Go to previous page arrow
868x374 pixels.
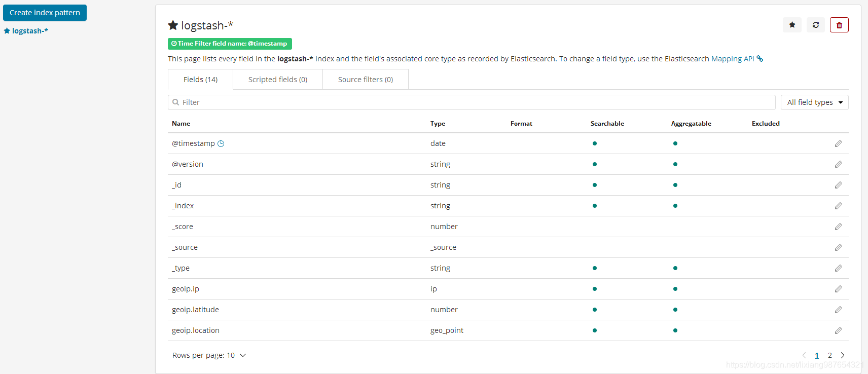[804, 355]
